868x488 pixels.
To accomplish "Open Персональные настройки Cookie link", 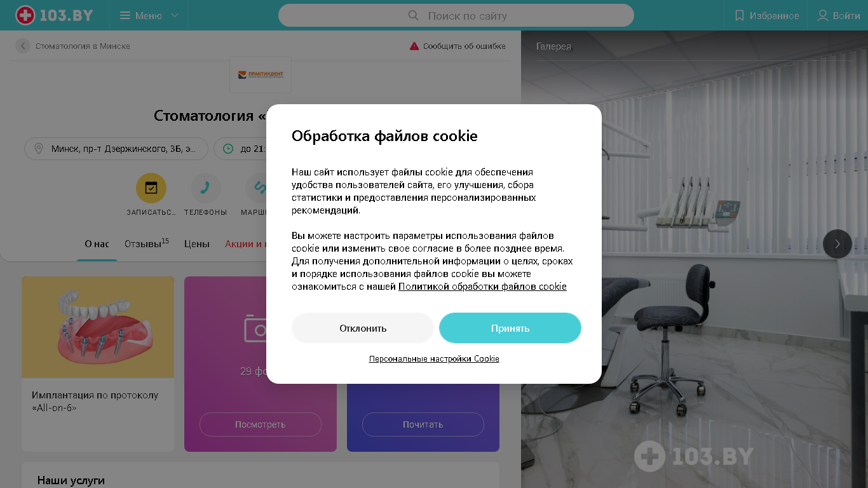I will pos(434,359).
